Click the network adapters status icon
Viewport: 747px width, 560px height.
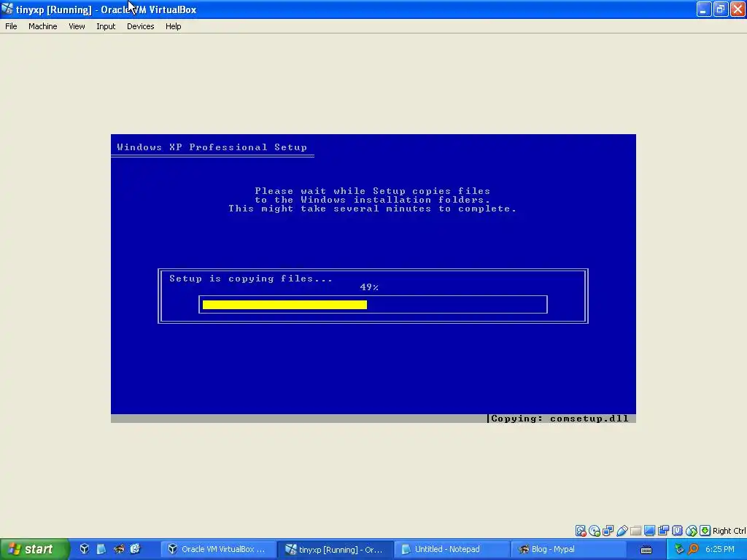[608, 531]
